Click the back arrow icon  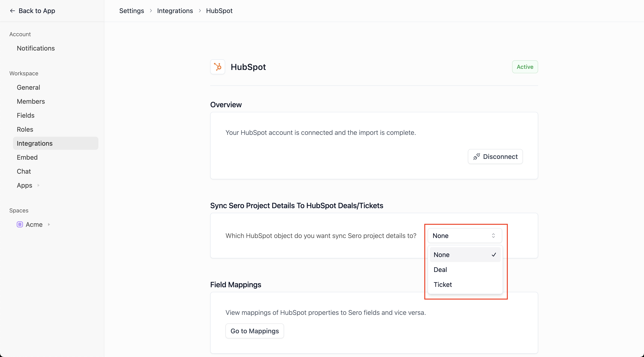12,11
